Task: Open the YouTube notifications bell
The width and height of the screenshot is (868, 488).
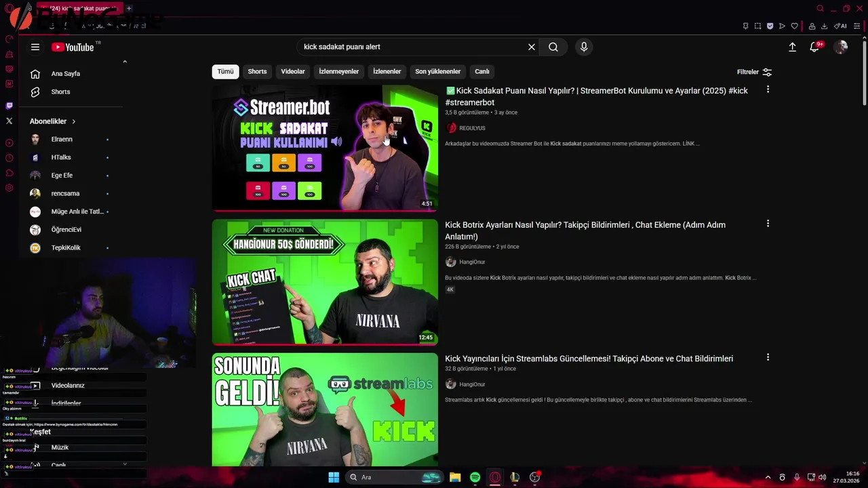Action: coord(814,47)
